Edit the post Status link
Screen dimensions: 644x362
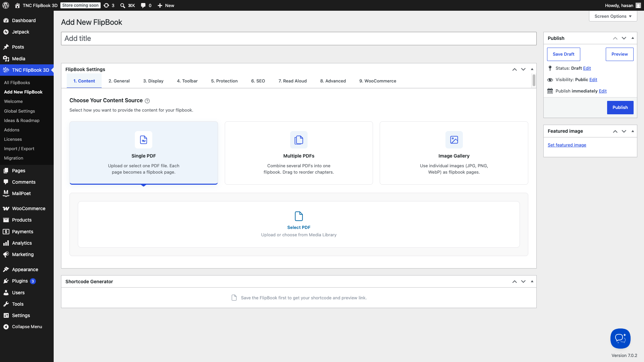(x=587, y=68)
